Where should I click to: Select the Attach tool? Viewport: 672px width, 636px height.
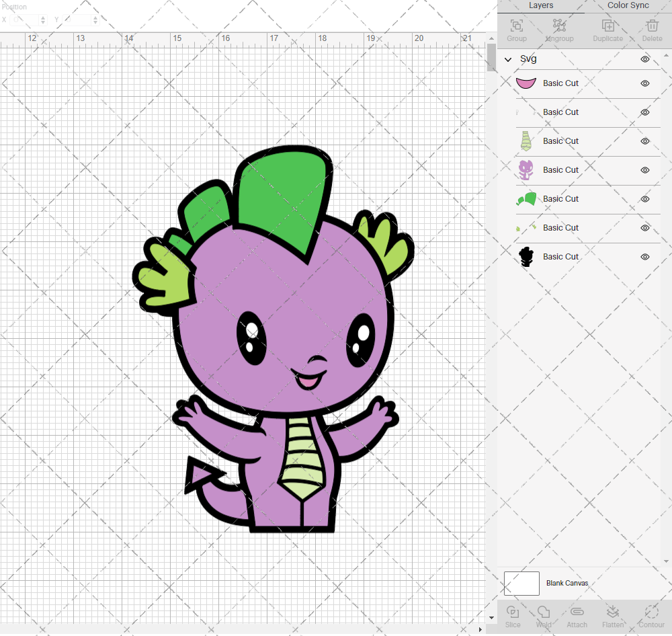coord(577,614)
